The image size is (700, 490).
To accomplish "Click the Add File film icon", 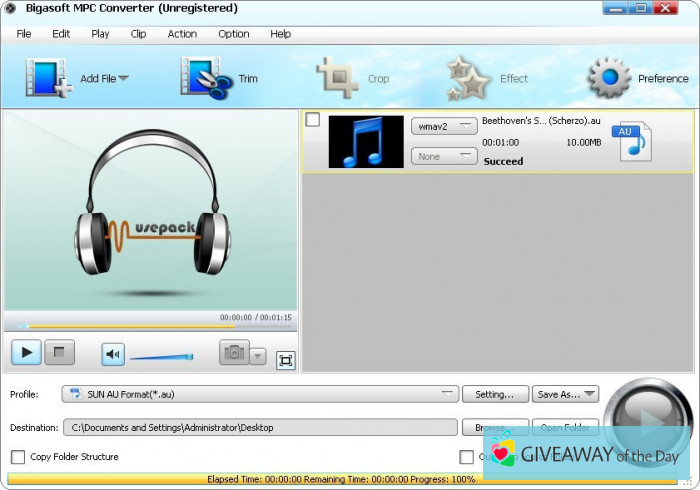I will pos(46,78).
